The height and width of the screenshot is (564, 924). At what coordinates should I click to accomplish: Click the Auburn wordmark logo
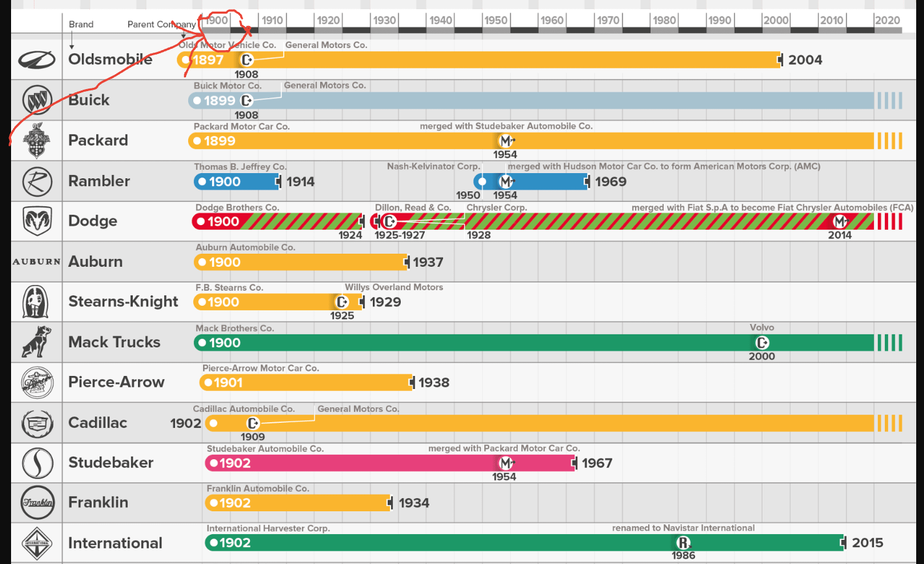[37, 262]
